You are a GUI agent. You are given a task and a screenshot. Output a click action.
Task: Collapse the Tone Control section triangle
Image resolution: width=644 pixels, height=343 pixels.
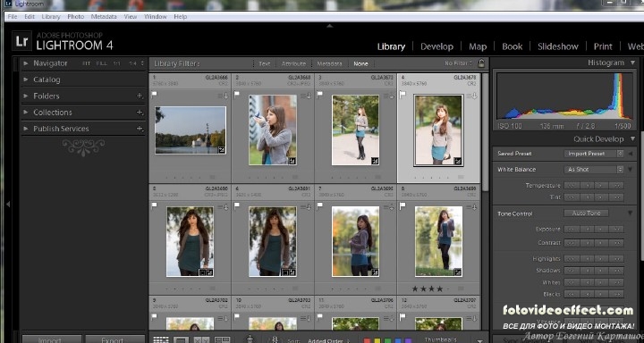(630, 213)
